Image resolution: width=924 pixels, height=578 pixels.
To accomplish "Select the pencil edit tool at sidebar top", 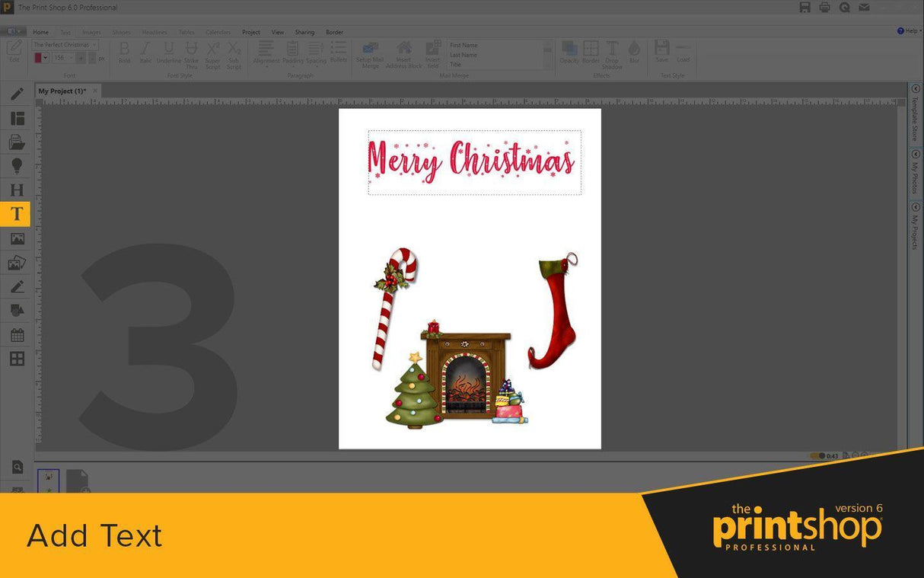I will (x=16, y=93).
